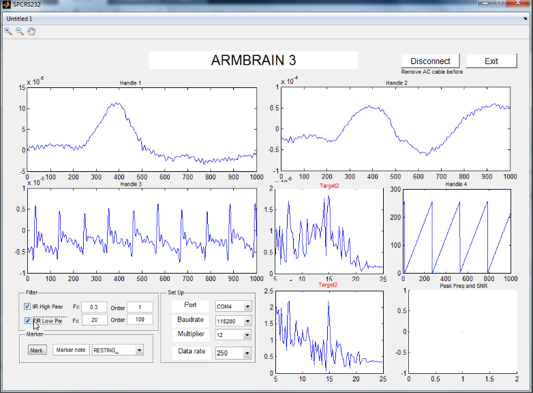This screenshot has width=533, height=393.
Task: Click the Multiplier label
Action: (x=191, y=334)
